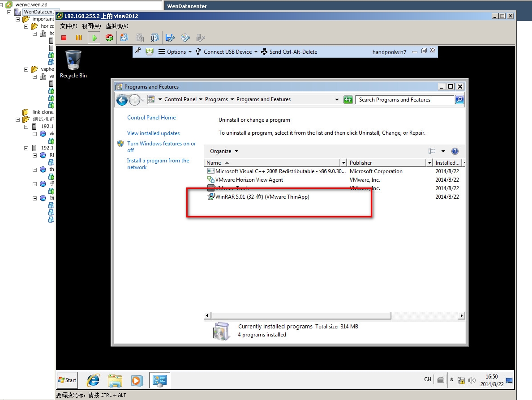Collapse the important folder node
532x400 pixels.
17,19
